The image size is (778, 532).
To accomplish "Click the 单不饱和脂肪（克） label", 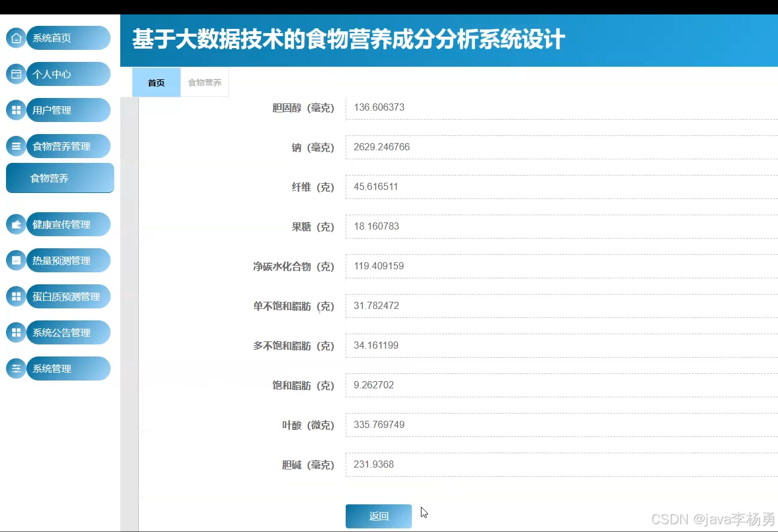I will tap(293, 307).
